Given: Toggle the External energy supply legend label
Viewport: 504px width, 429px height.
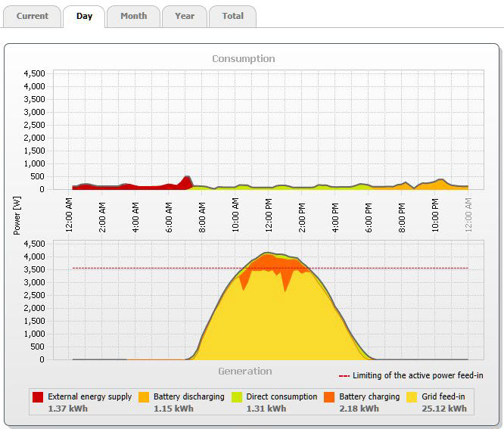Looking at the screenshot, I should pos(89,396).
